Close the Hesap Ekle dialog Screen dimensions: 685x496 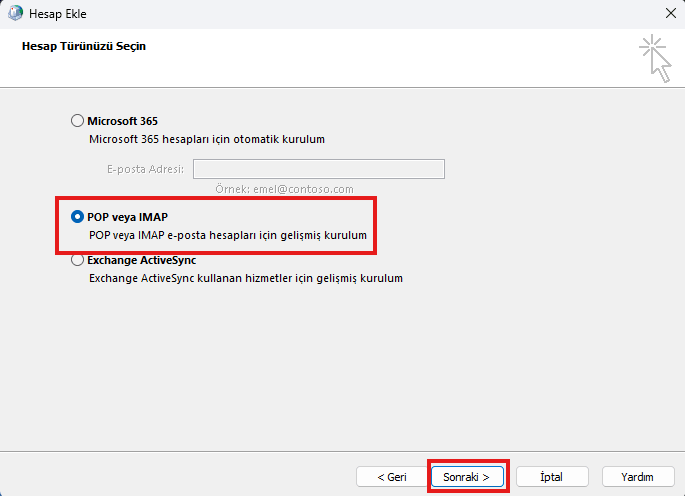tap(671, 14)
